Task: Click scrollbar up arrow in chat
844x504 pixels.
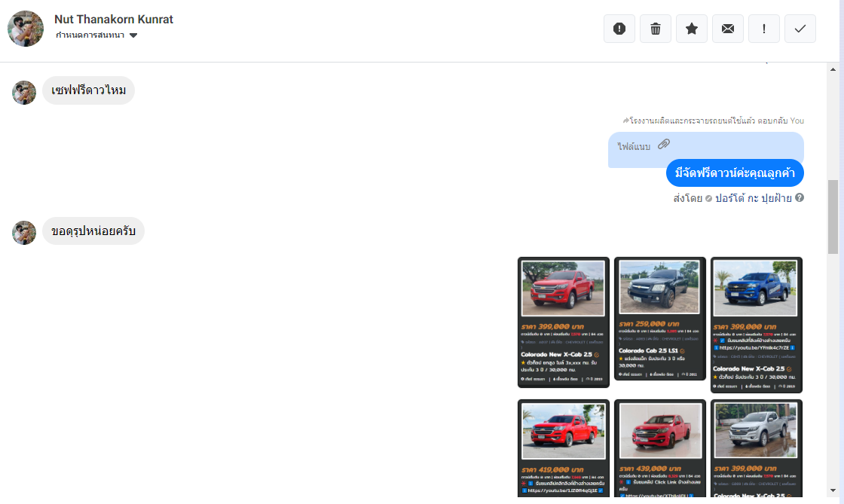Action: (x=833, y=69)
